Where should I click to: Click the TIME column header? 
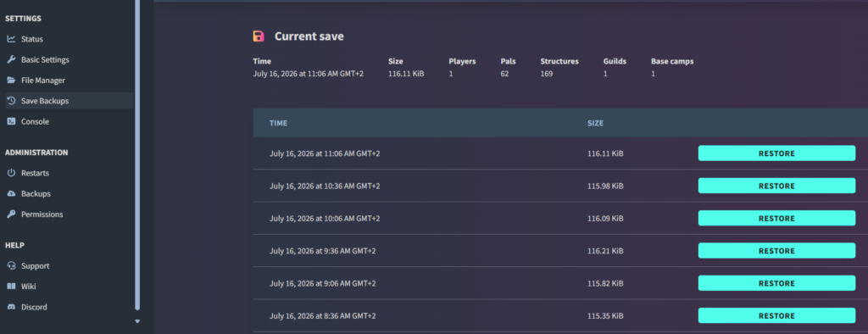click(278, 123)
